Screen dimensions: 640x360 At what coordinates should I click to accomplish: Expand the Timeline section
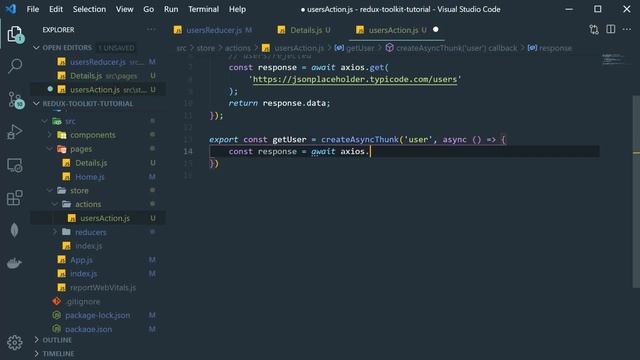[x=36, y=353]
